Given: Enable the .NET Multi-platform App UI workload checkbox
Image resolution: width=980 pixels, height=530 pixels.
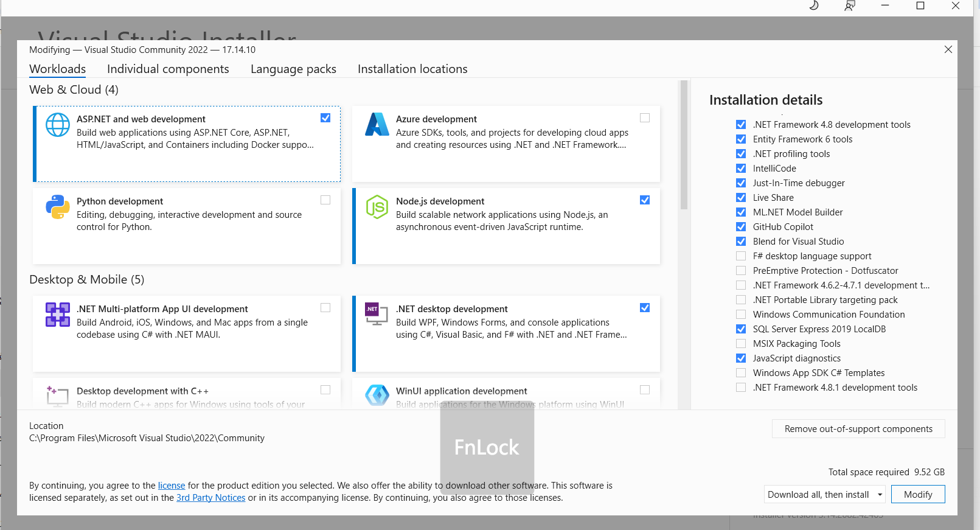Looking at the screenshot, I should pyautogui.click(x=325, y=308).
